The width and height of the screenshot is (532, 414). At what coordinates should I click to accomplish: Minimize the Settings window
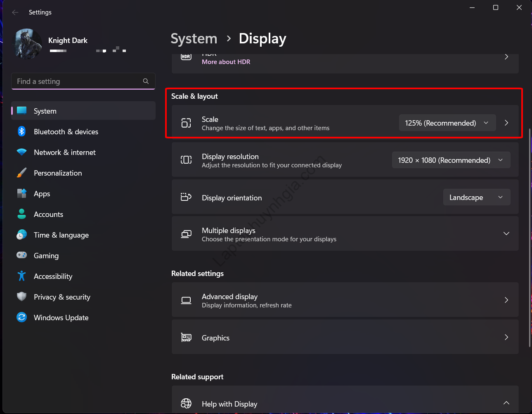(472, 7)
